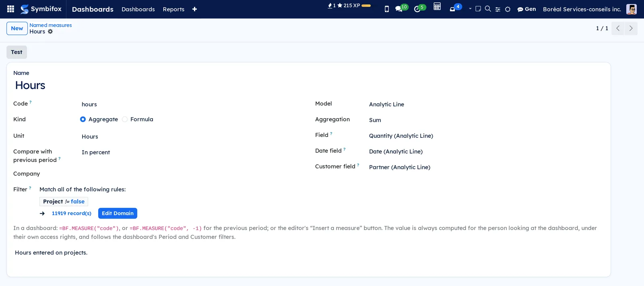Open inbox tray with 4 badge
Image resolution: width=644 pixels, height=286 pixels.
pyautogui.click(x=455, y=8)
